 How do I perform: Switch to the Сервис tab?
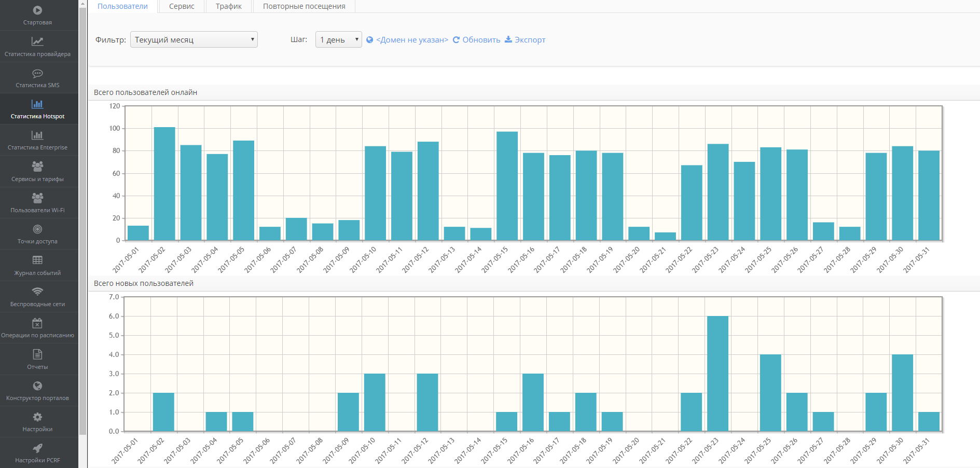click(182, 6)
